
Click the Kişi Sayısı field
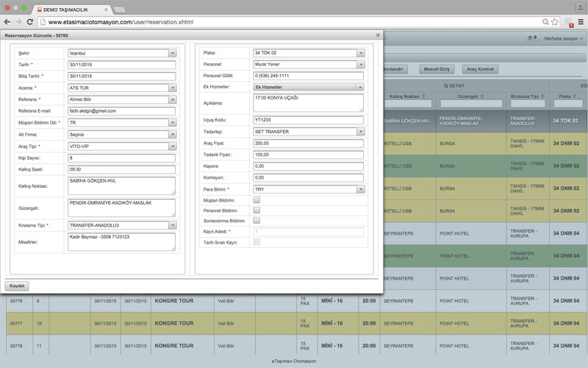(121, 158)
